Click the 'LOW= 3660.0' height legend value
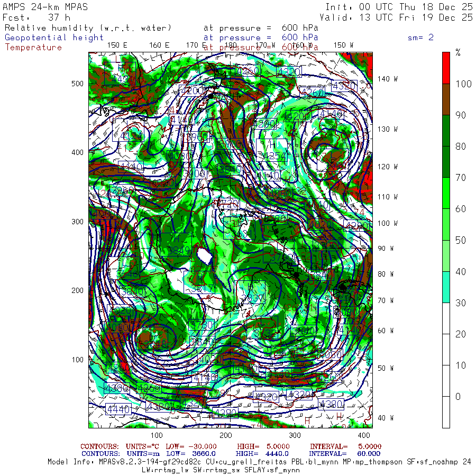The image size is (476, 476). (x=191, y=454)
